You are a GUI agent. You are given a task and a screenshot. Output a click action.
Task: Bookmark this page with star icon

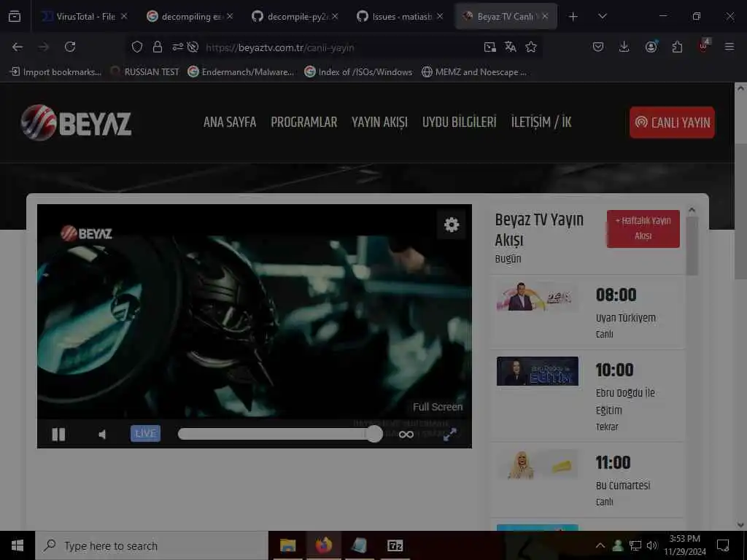pyautogui.click(x=531, y=47)
